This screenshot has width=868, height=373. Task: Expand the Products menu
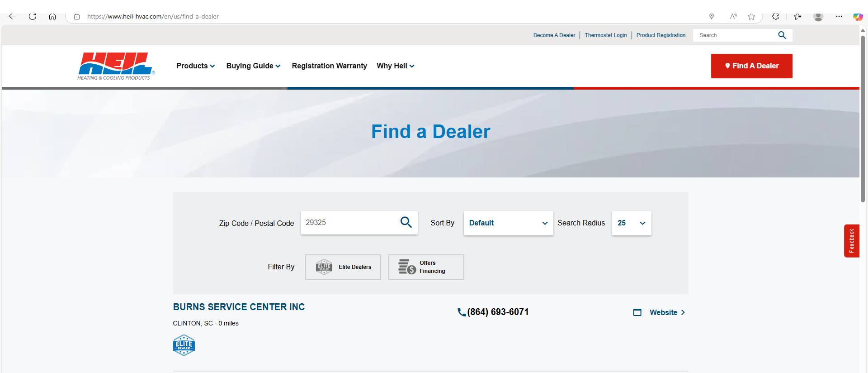coord(196,66)
